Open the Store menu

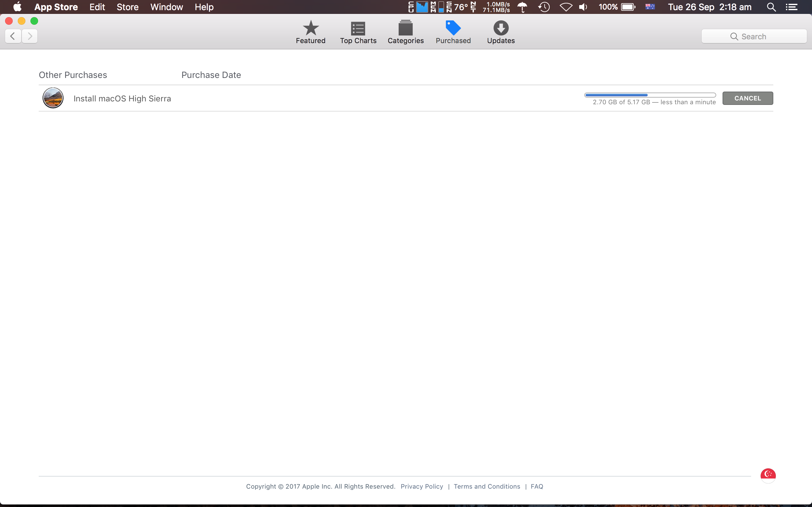[x=128, y=7]
